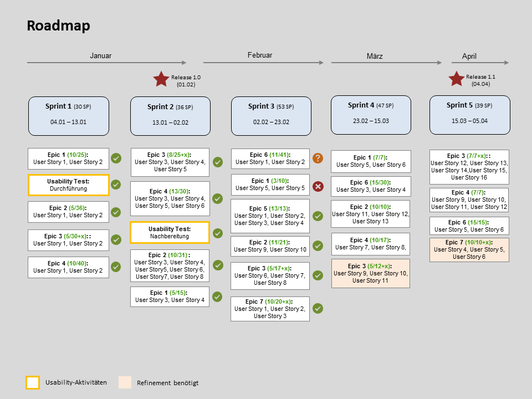The width and height of the screenshot is (532, 399).
Task: Click the März timeline arrow
Action: pyautogui.click(x=386, y=63)
